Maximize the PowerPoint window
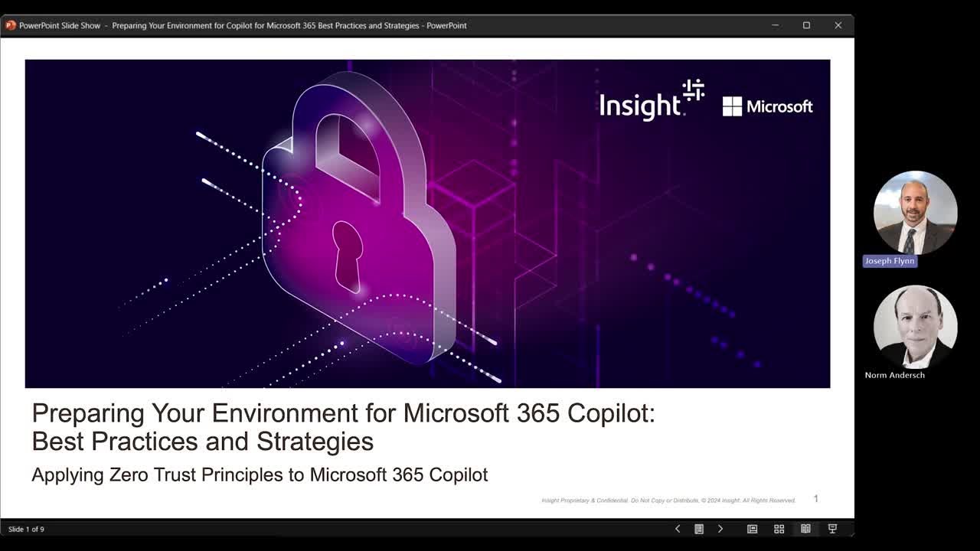Image resolution: width=980 pixels, height=551 pixels. point(806,25)
